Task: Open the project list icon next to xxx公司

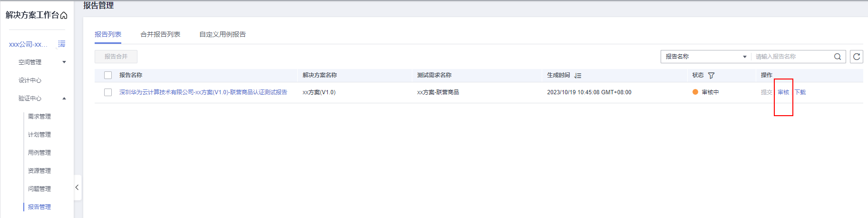Action: (x=62, y=44)
